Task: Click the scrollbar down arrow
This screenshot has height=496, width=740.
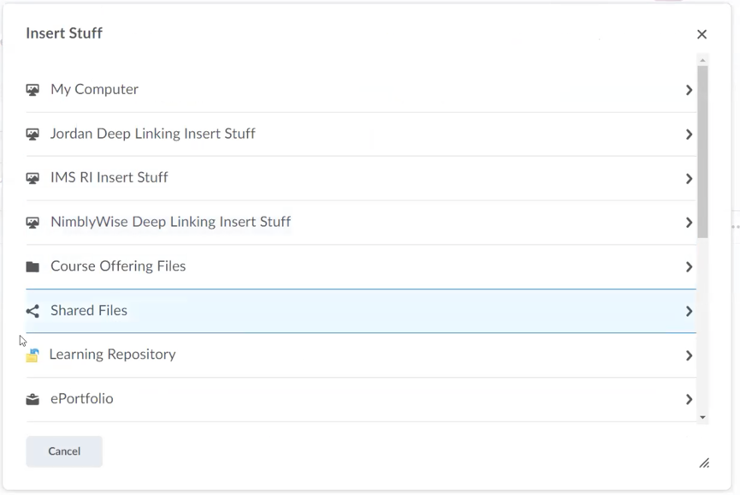Action: click(703, 417)
